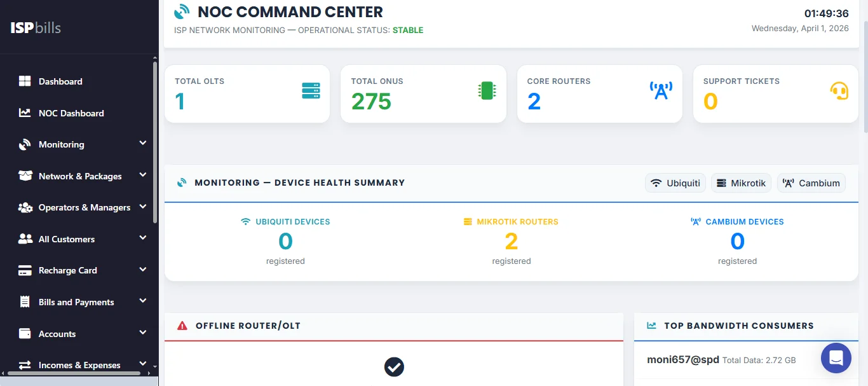Click the Support Tickets headset icon
Viewport: 868px width, 386px height.
(839, 90)
